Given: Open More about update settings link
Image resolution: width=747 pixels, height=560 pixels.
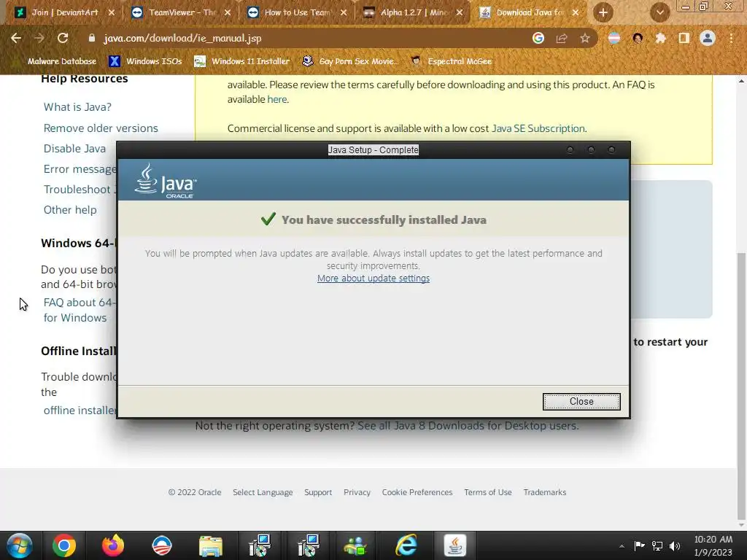Looking at the screenshot, I should click(373, 278).
